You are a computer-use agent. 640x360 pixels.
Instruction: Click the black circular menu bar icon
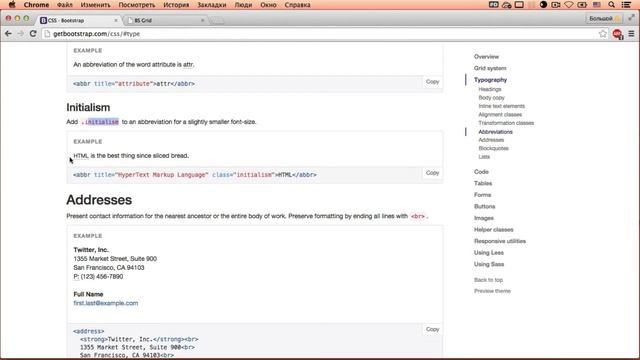(543, 5)
